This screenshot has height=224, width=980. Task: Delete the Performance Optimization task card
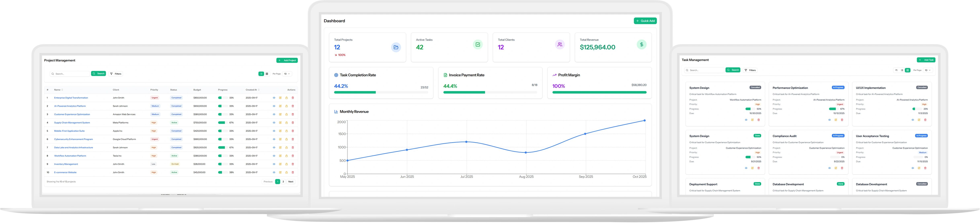(x=842, y=120)
